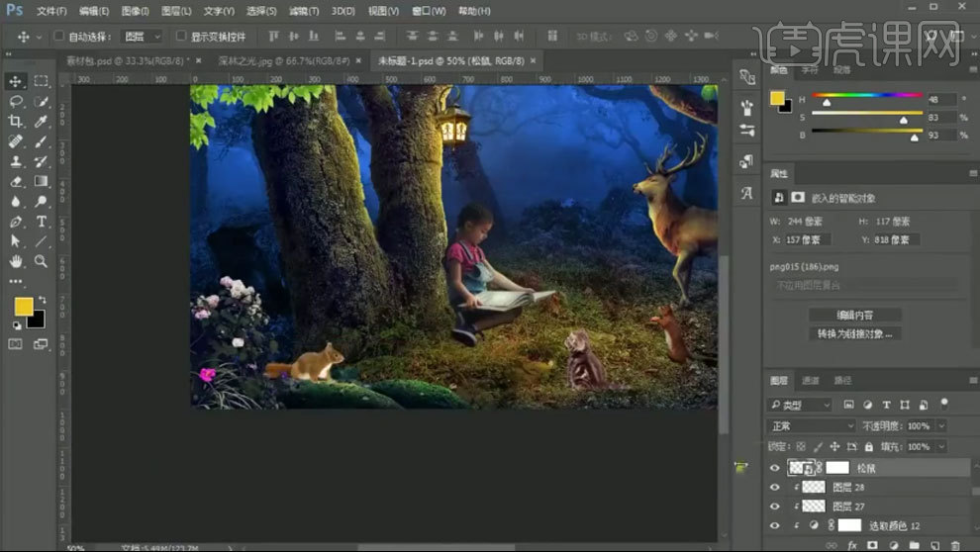The width and height of the screenshot is (980, 552).
Task: Select the Pen tool
Action: point(15,221)
